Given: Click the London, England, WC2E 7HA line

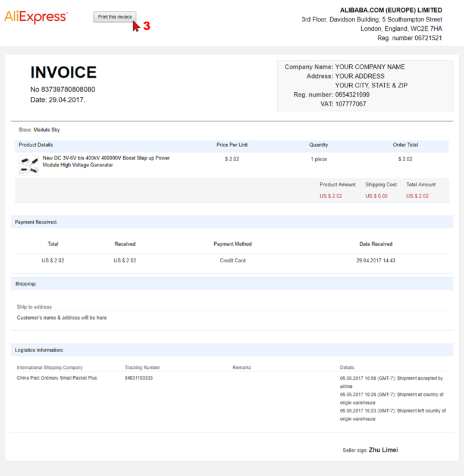Looking at the screenshot, I should (x=401, y=29).
